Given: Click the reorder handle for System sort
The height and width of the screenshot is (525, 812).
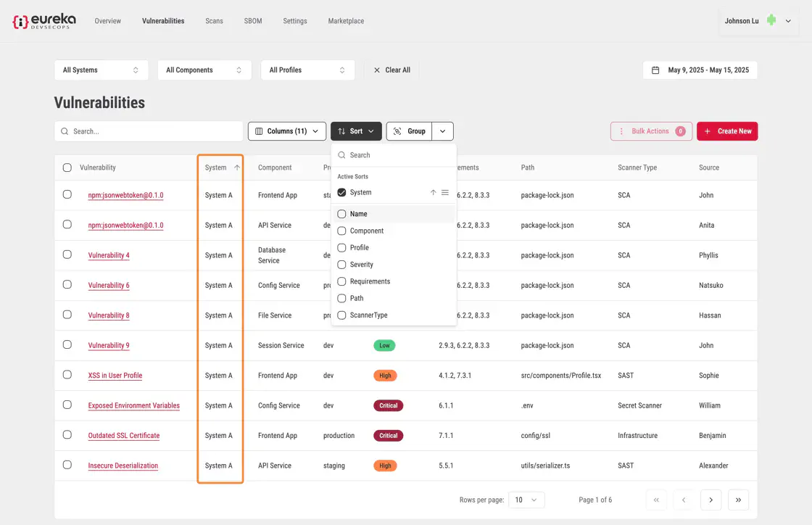Looking at the screenshot, I should [x=445, y=193].
